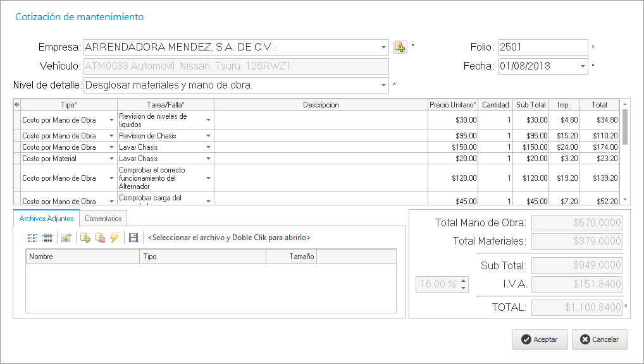Click the open attached file icon
This screenshot has height=364, width=644.
66,238
